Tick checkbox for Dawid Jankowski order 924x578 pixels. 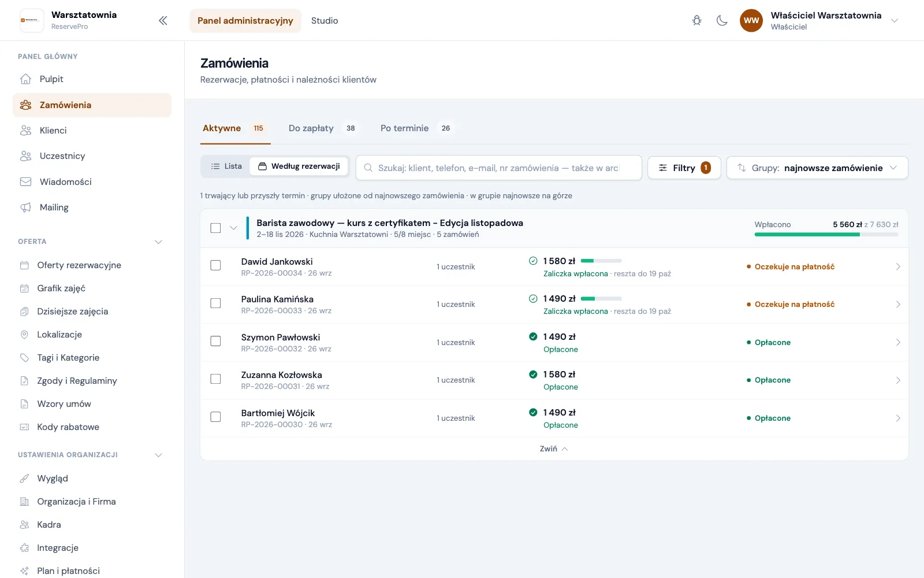215,265
